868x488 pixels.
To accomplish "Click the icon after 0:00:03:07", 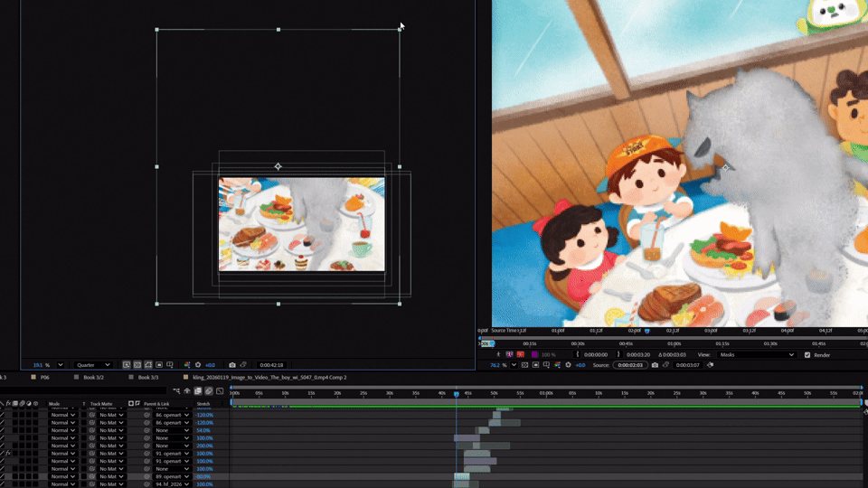I will (x=711, y=364).
